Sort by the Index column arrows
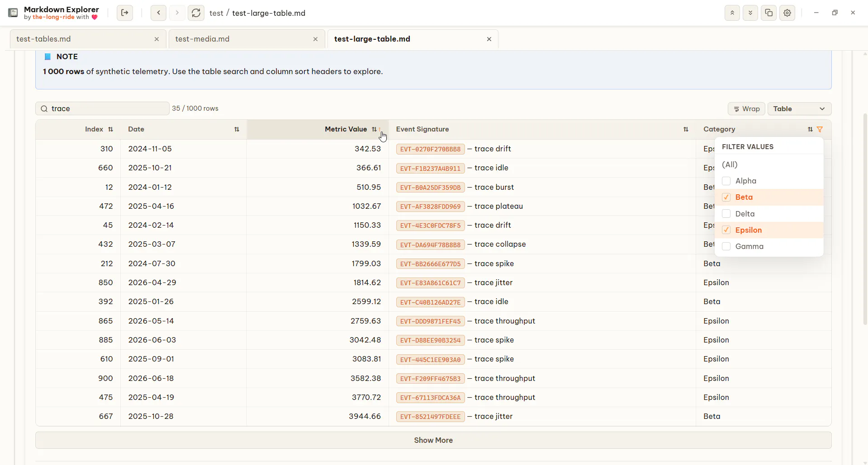Viewport: 868px width, 465px height. tap(110, 129)
